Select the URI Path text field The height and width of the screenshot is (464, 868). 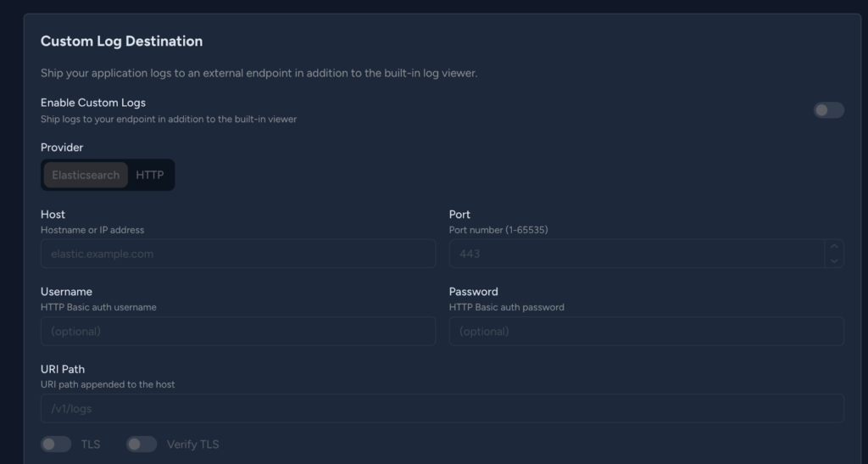442,409
